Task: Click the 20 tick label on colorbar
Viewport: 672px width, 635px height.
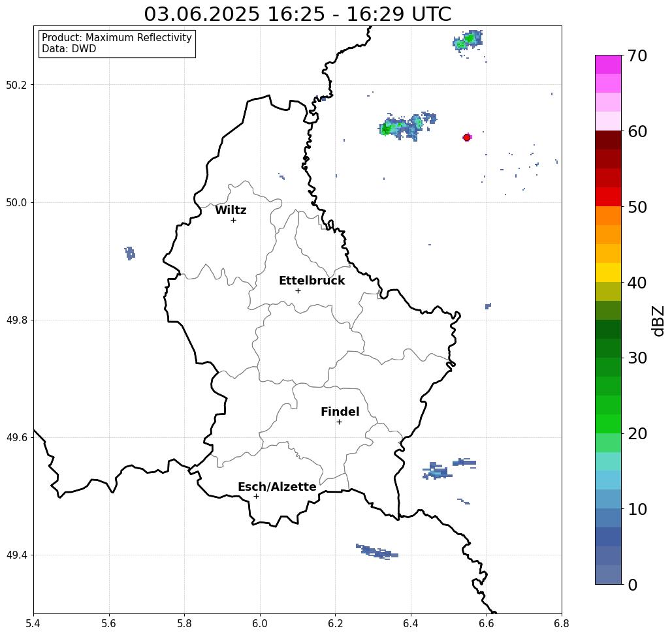Action: click(x=637, y=434)
